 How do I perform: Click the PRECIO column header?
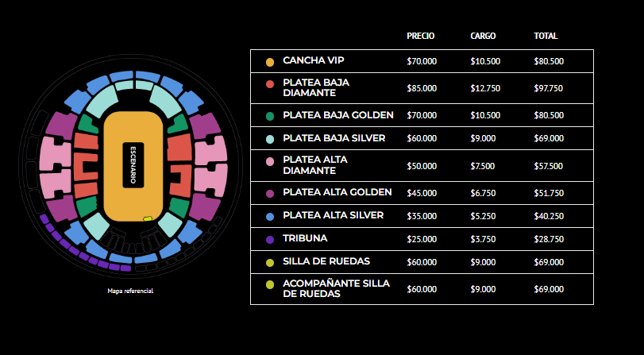click(421, 37)
